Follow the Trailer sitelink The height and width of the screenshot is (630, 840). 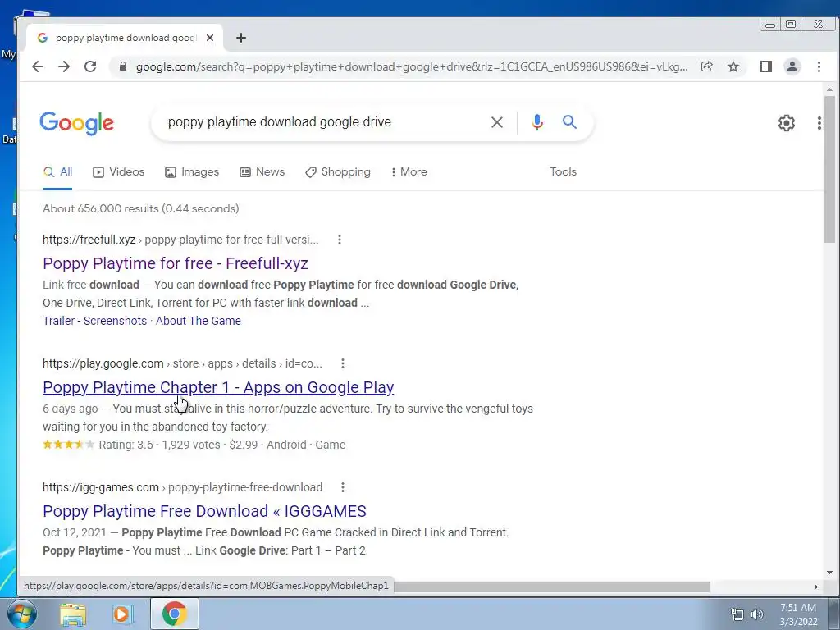58,321
